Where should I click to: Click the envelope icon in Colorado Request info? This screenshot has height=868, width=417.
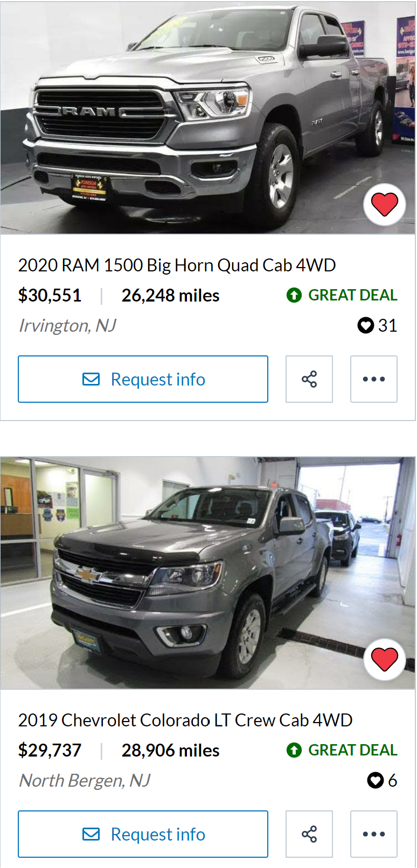pyautogui.click(x=91, y=834)
